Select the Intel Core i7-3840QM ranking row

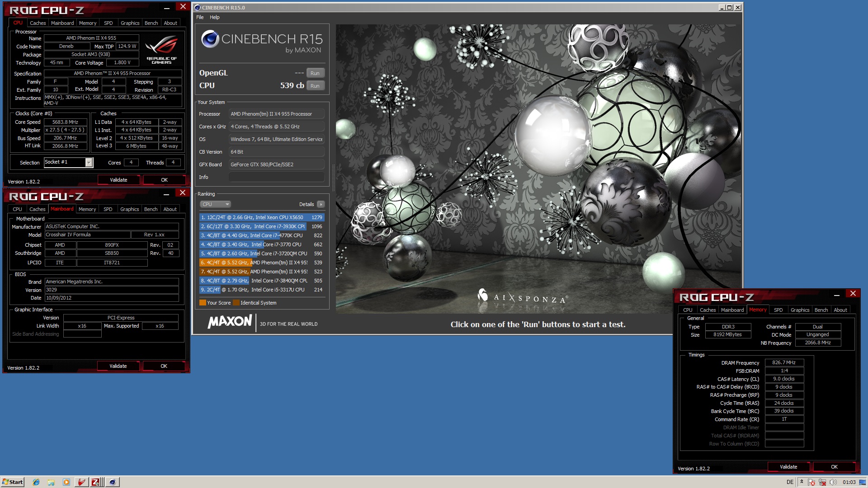point(262,281)
